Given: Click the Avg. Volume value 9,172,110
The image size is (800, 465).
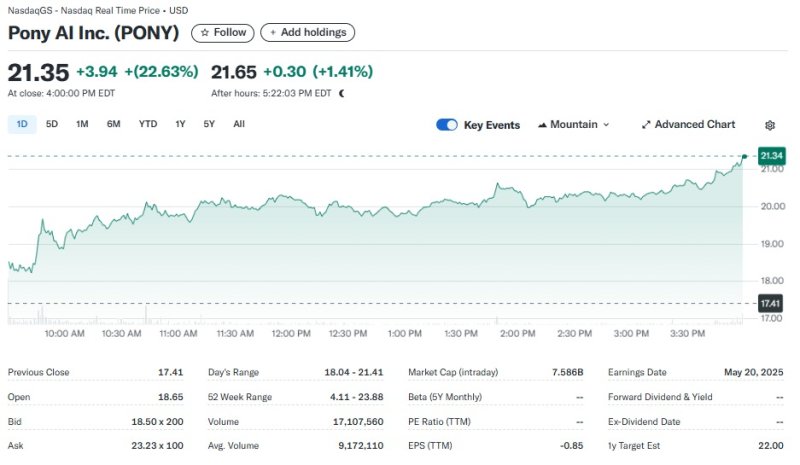Looking at the screenshot, I should (361, 446).
